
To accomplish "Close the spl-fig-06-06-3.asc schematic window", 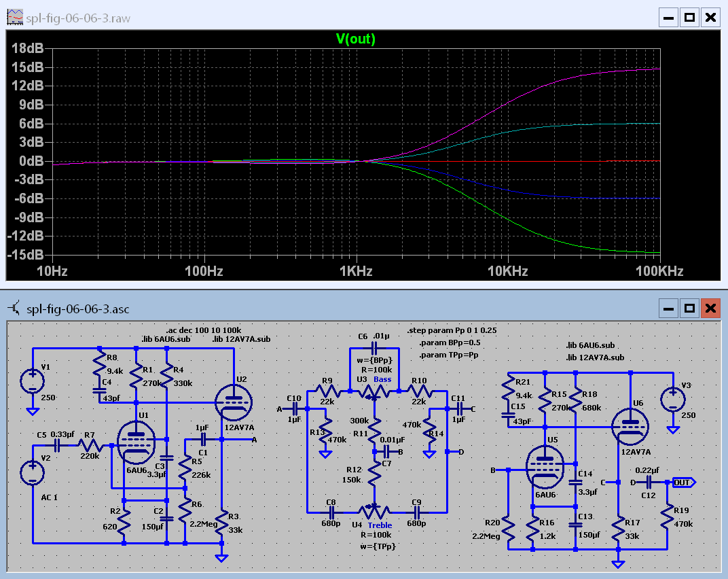I will point(710,309).
